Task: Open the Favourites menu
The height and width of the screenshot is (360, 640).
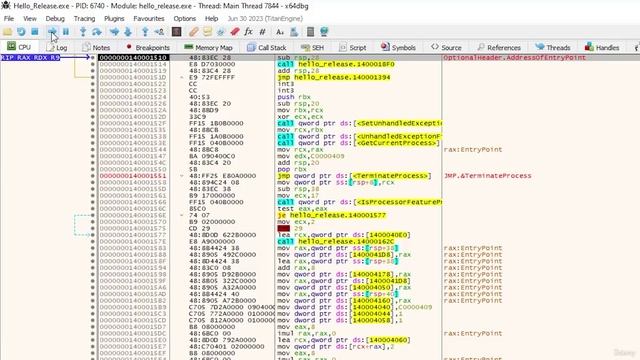Action: pos(149,19)
